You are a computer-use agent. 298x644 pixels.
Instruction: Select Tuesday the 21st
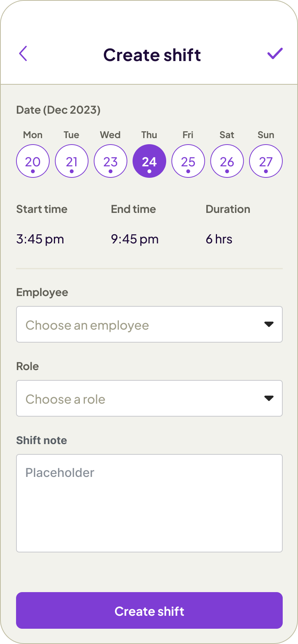pyautogui.click(x=72, y=161)
